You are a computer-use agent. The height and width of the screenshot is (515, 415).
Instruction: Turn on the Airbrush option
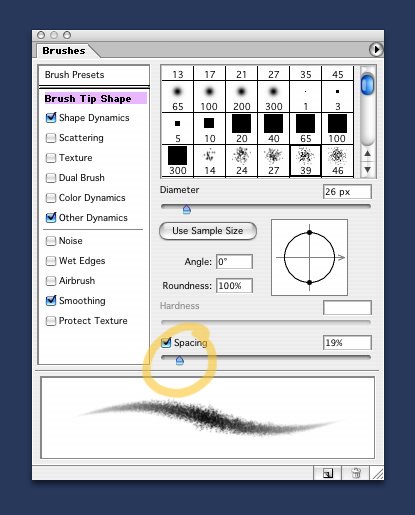click(51, 281)
